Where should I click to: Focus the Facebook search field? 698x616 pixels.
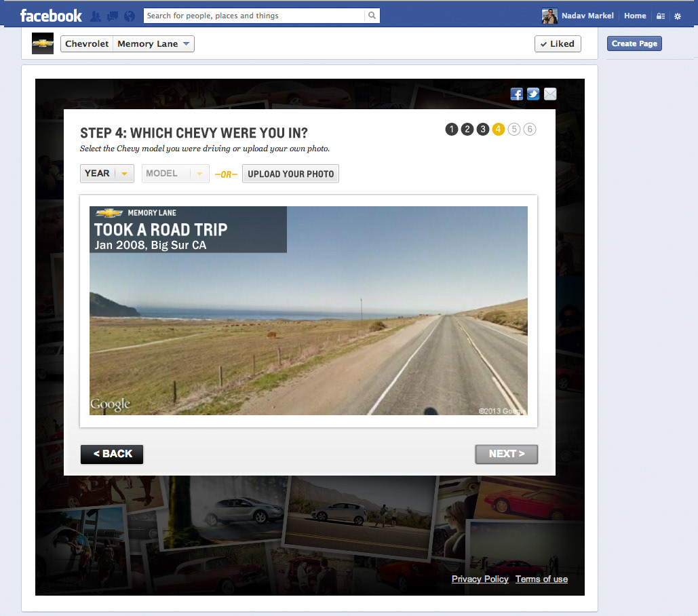[254, 16]
